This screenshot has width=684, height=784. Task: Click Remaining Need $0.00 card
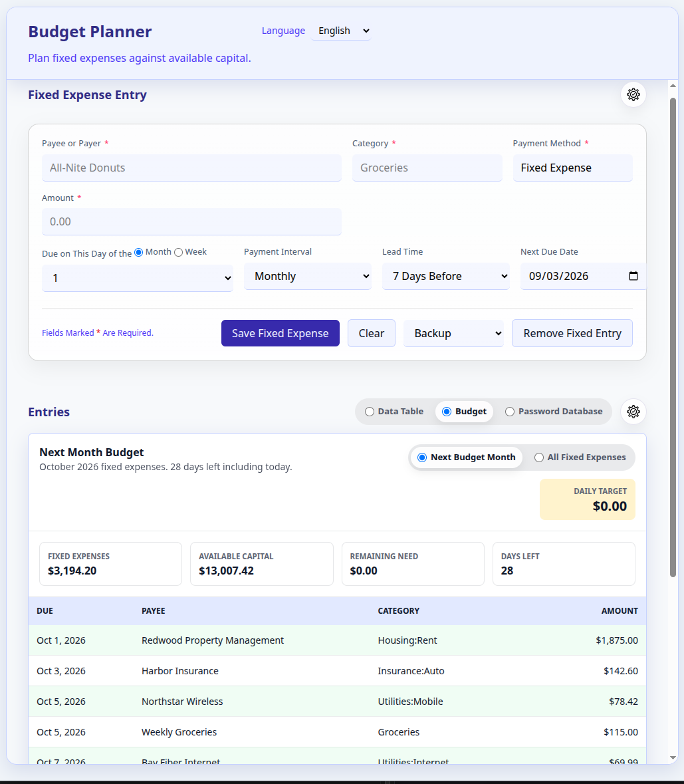tap(413, 564)
